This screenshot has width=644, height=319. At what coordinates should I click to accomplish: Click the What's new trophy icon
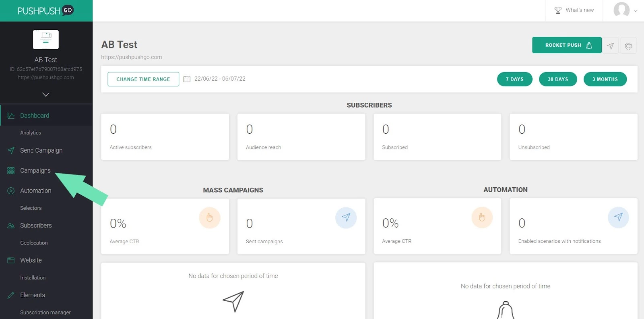pos(558,10)
